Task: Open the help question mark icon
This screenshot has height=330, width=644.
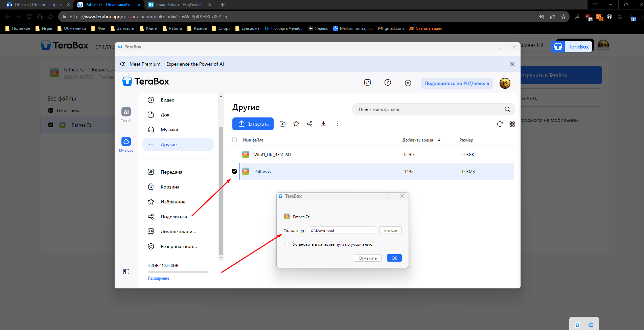Action: click(x=388, y=82)
